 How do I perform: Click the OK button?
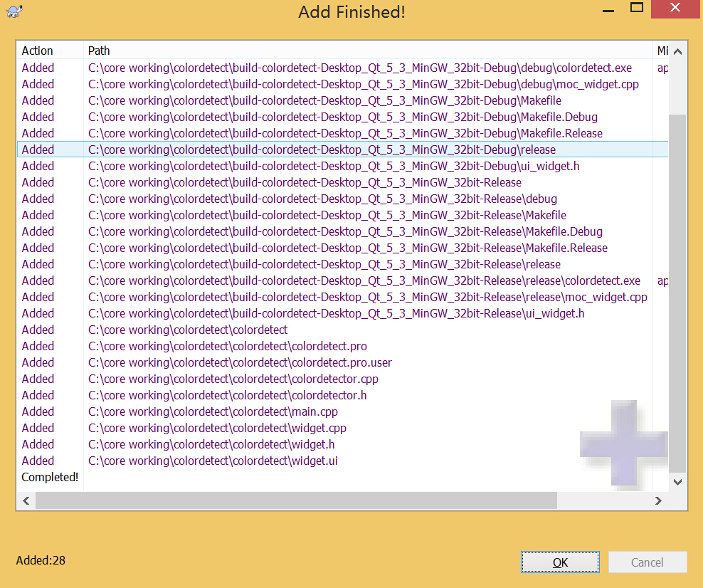[x=560, y=562]
